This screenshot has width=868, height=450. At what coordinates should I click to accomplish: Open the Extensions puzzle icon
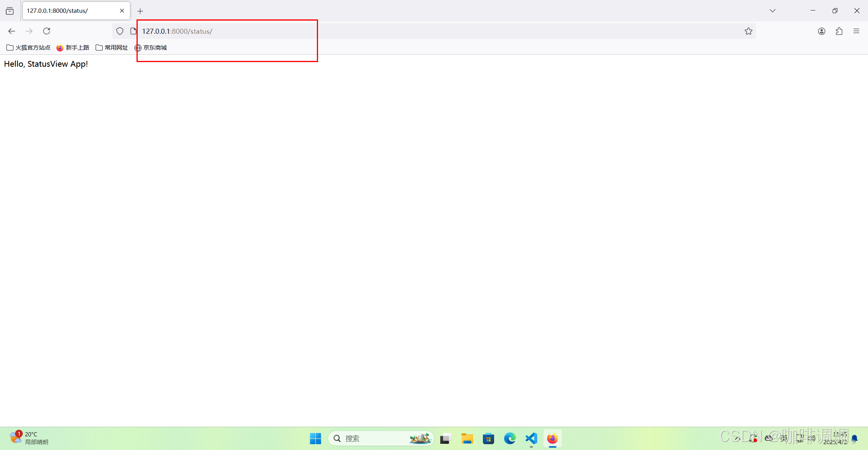point(839,31)
